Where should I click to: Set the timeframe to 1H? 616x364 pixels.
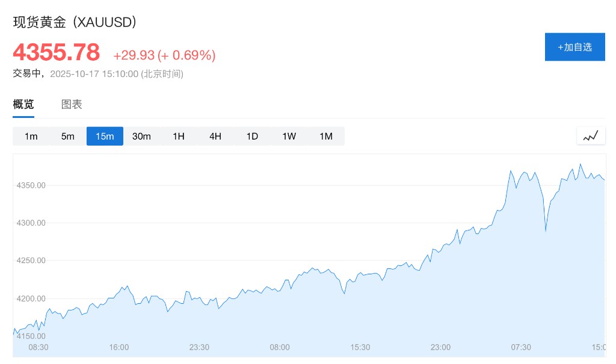coord(179,136)
